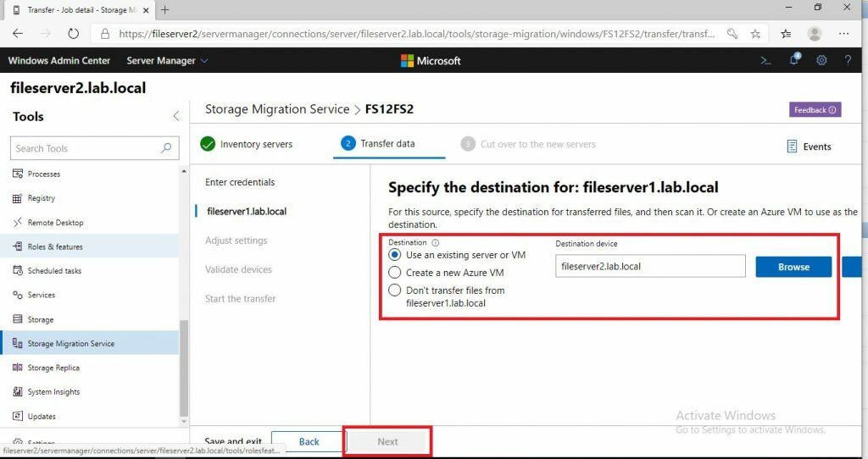Viewport: 868px width, 459px height.
Task: Click the Roles & features icon
Action: coord(17,246)
